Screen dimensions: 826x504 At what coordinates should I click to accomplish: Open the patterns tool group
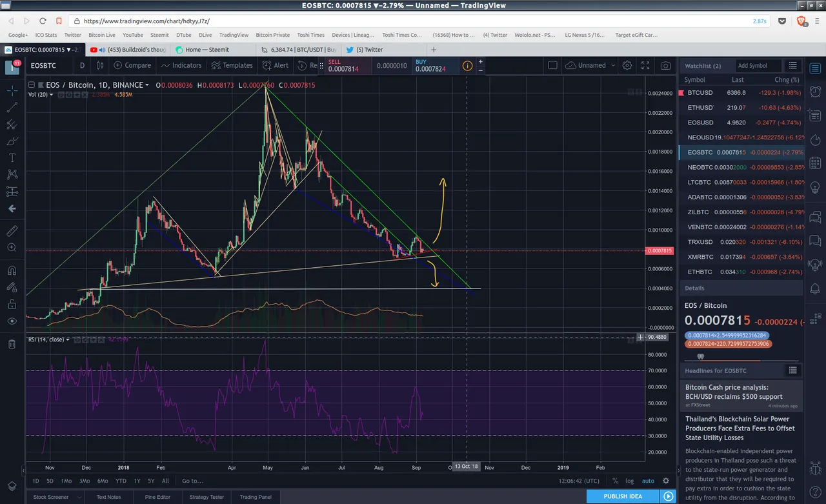pos(12,175)
